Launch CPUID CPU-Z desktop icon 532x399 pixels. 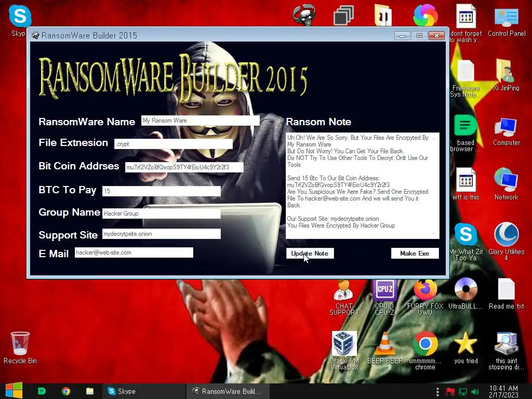[384, 297]
